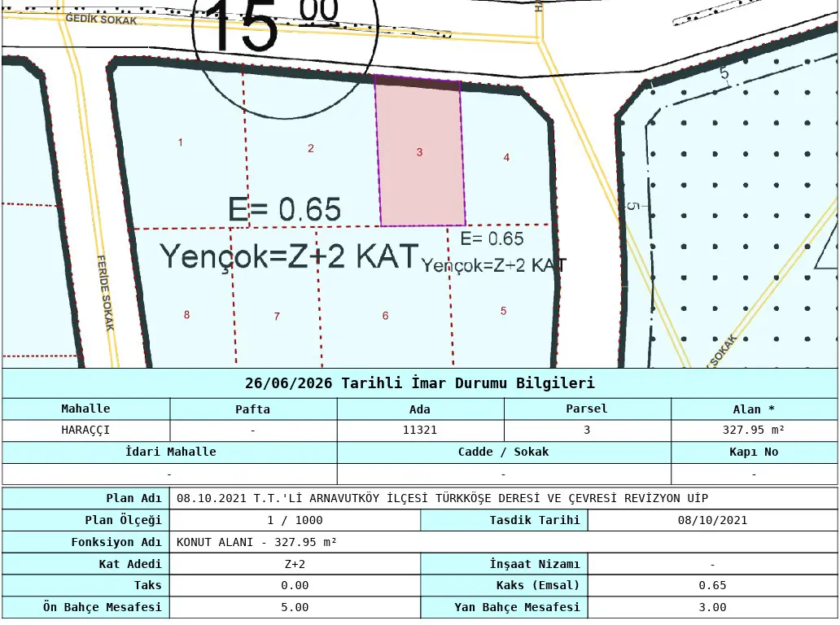Click parcel number 4 on the map
The width and height of the screenshot is (840, 625).
506,157
